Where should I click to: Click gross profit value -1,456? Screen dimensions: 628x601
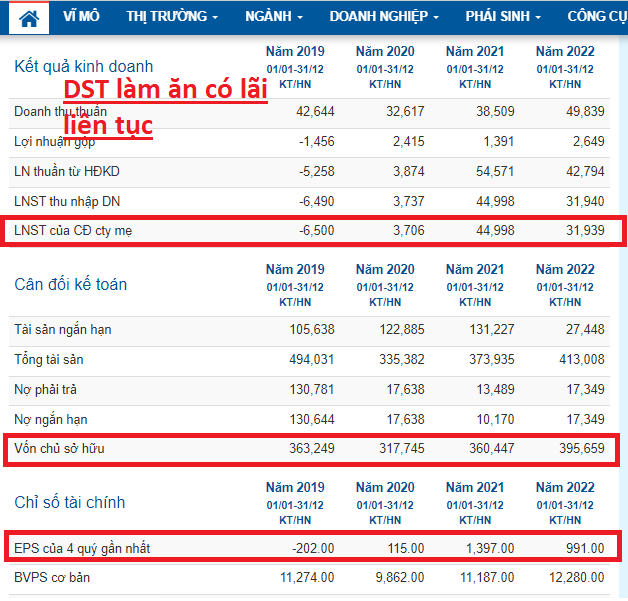pyautogui.click(x=316, y=141)
